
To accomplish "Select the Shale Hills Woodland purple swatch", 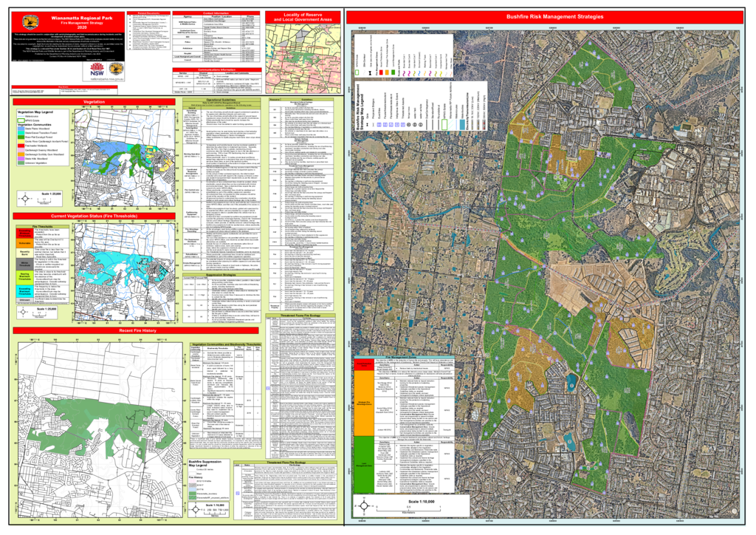I will [21, 159].
